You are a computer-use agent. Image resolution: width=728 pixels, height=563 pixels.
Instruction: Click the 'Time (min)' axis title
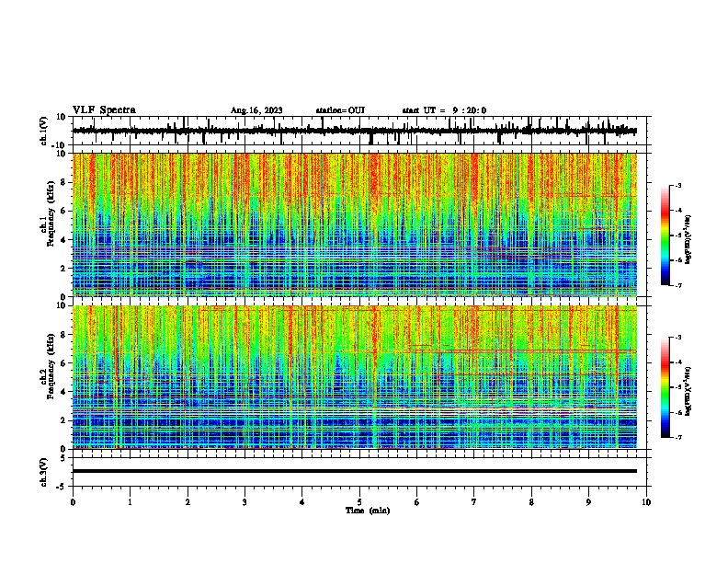point(368,511)
